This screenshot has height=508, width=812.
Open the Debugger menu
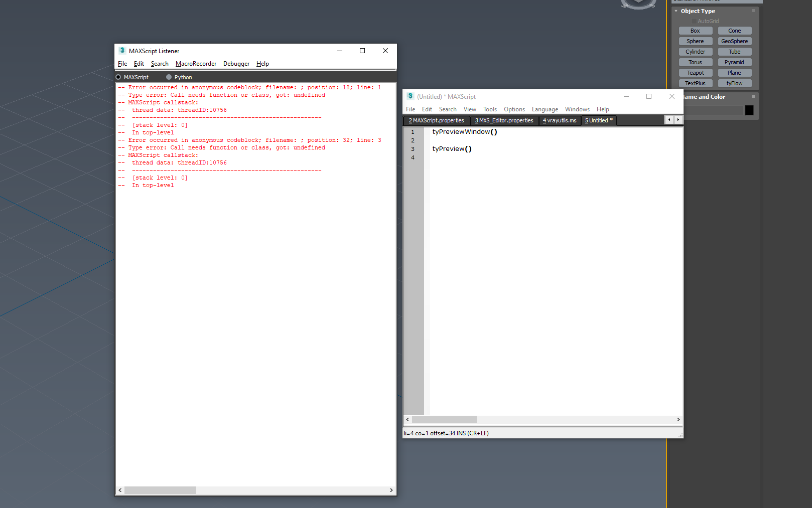[236, 64]
